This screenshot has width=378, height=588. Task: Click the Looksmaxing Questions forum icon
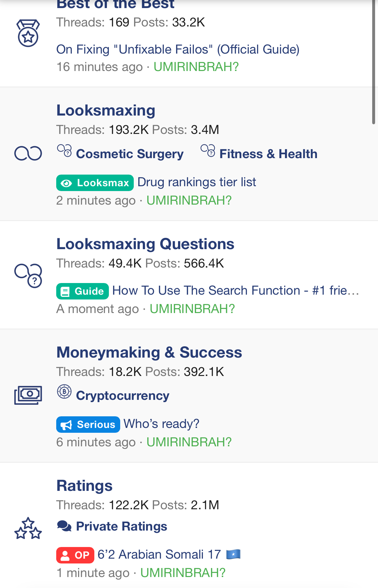coord(28,276)
